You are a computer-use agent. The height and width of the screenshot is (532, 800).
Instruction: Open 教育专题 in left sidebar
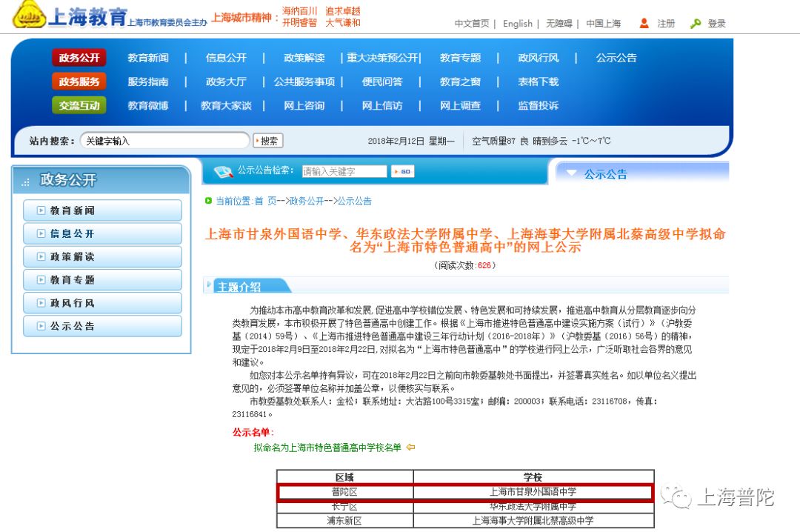[x=102, y=280]
